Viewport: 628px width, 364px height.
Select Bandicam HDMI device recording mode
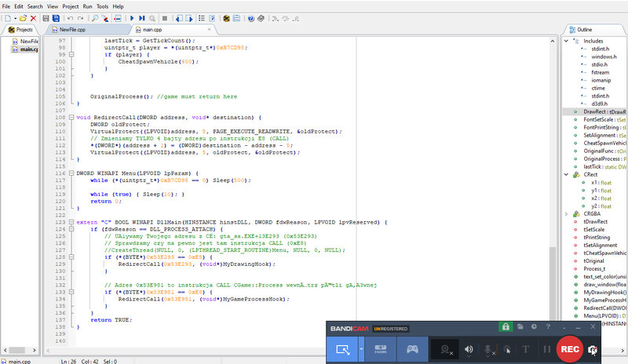[381, 350]
